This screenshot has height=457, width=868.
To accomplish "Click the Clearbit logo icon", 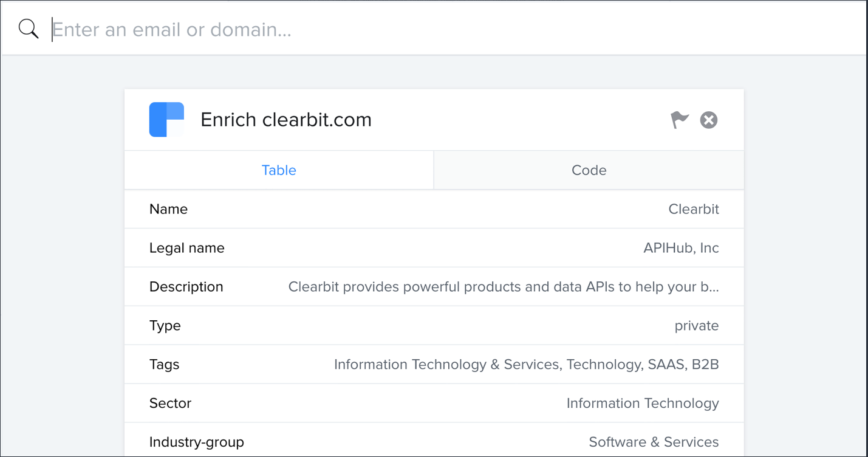I will [166, 120].
